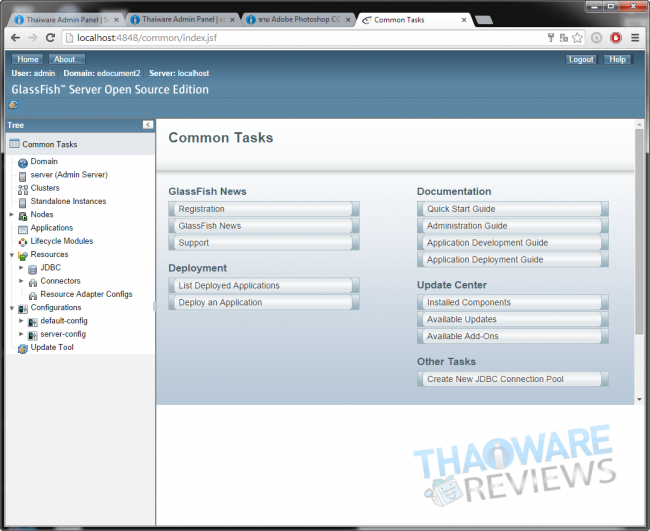The height and width of the screenshot is (531, 650).
Task: Open Support task button
Action: (264, 243)
